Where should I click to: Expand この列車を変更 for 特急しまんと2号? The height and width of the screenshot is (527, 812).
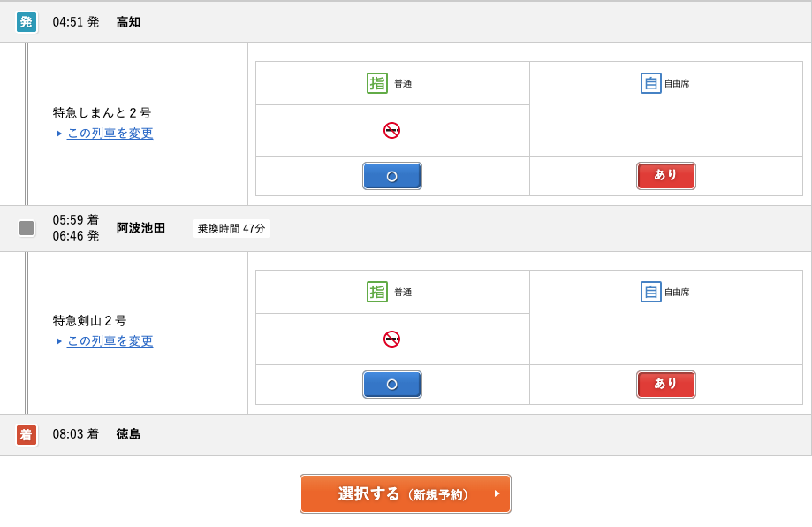(x=110, y=131)
